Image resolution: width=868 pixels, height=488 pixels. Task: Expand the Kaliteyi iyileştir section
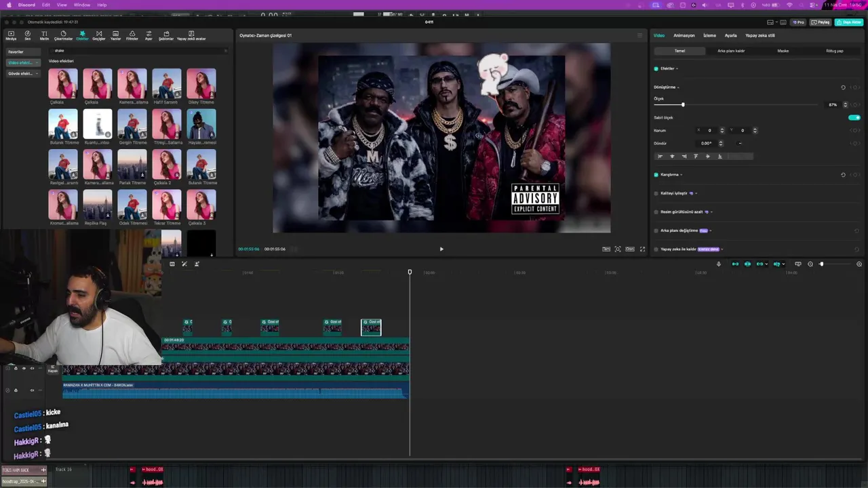696,193
